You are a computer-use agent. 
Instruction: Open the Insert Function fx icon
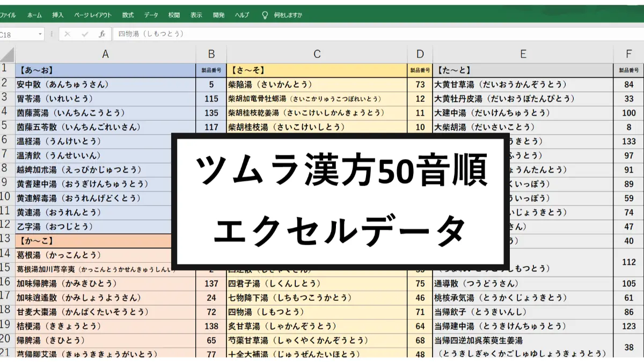[102, 34]
